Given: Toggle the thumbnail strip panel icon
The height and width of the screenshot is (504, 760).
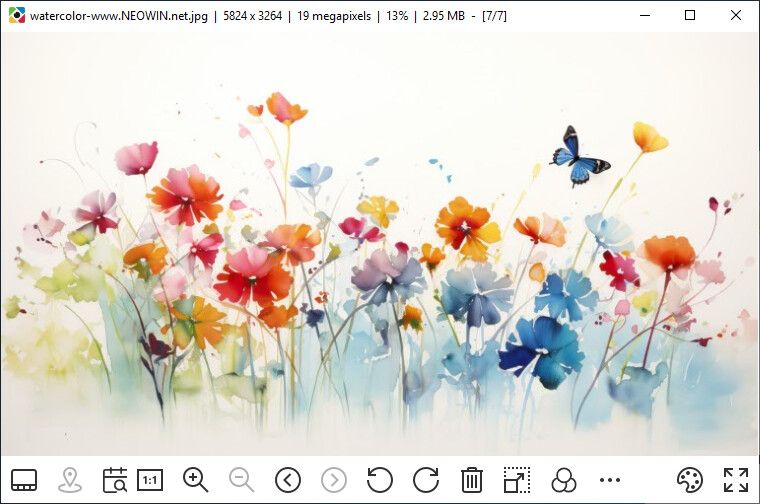Looking at the screenshot, I should [24, 480].
